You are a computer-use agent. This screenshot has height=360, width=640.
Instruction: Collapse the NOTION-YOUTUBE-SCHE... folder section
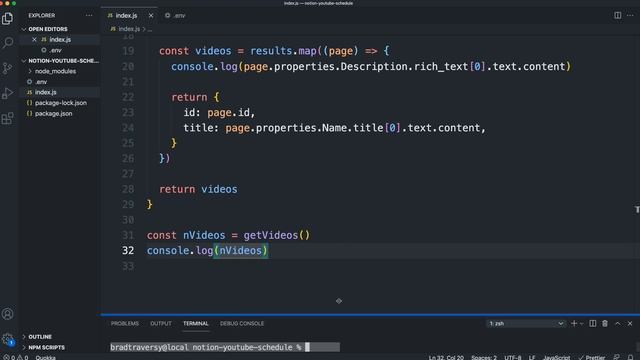tap(60, 60)
